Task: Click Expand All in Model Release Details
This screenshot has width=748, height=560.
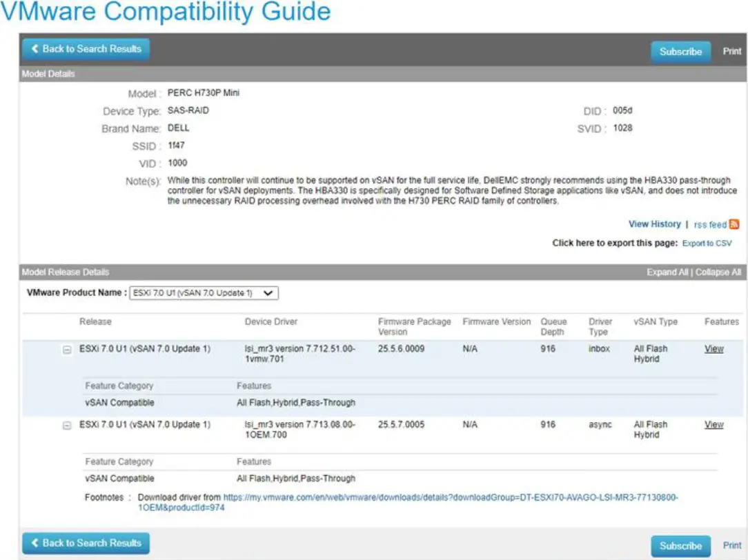Action: coord(667,272)
